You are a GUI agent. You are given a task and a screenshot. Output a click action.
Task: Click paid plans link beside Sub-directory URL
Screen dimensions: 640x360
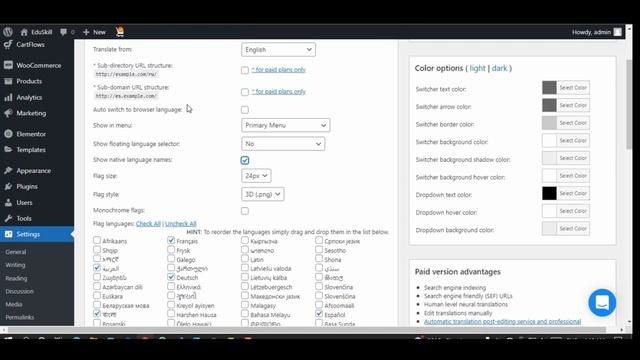tap(279, 70)
